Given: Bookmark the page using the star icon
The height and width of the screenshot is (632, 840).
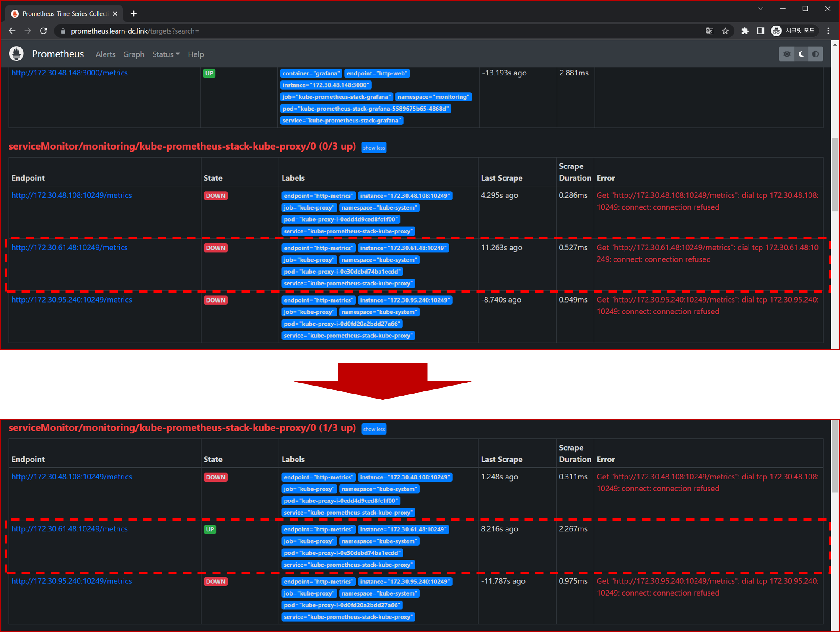Looking at the screenshot, I should [x=726, y=31].
